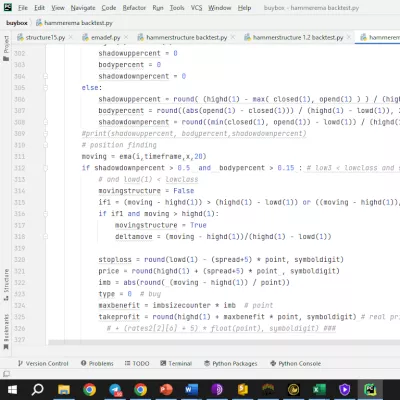Open PowerPoint from the taskbar

pos(166,389)
